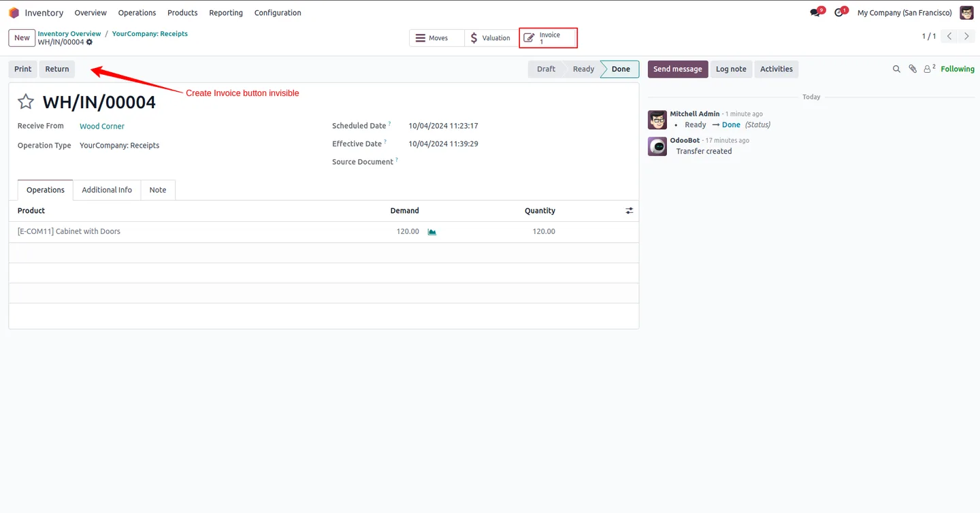Click the Scheduled Date value 10/04/2024 11:23:17
980x513 pixels.
(x=443, y=126)
